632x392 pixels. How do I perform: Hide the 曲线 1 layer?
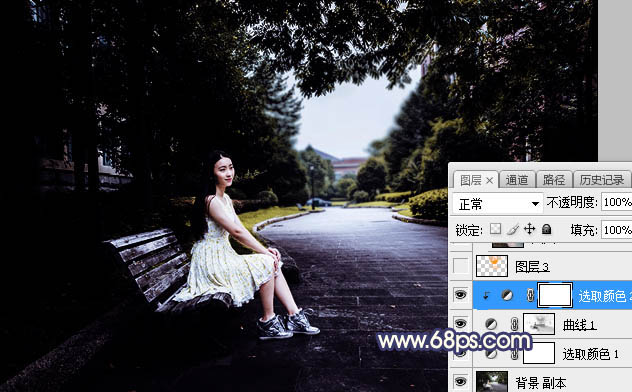pyautogui.click(x=460, y=324)
